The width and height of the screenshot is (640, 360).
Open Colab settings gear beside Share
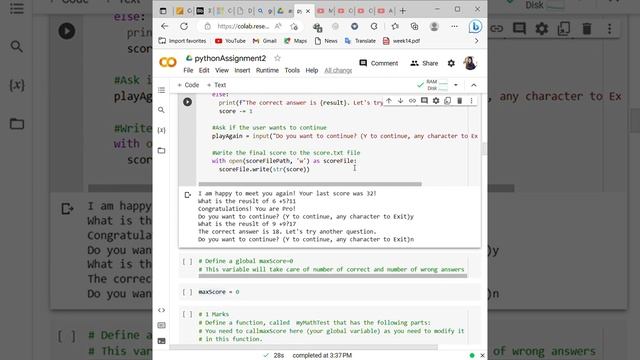451,63
